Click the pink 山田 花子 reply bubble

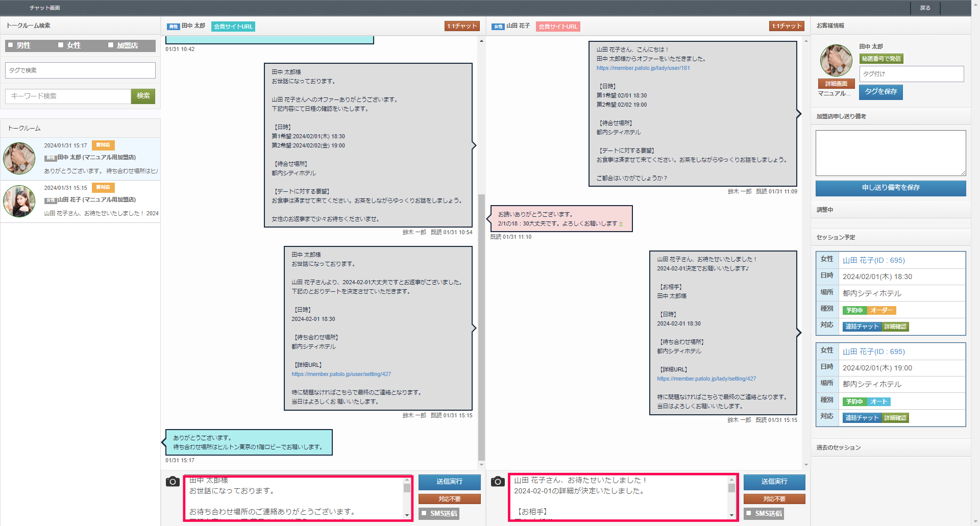561,219
